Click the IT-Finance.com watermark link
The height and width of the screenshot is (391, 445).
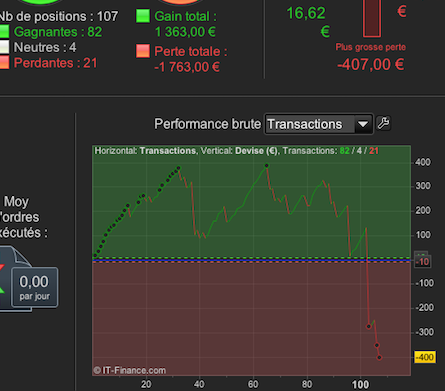click(130, 370)
